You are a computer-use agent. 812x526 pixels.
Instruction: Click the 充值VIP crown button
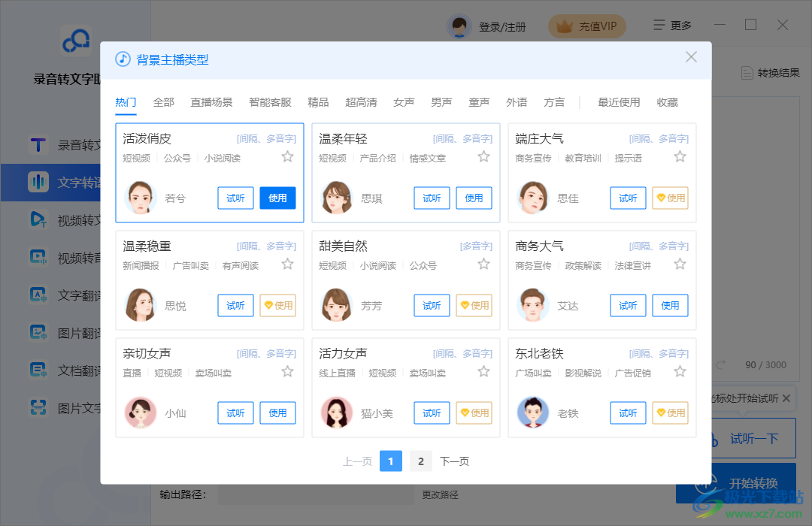click(586, 26)
